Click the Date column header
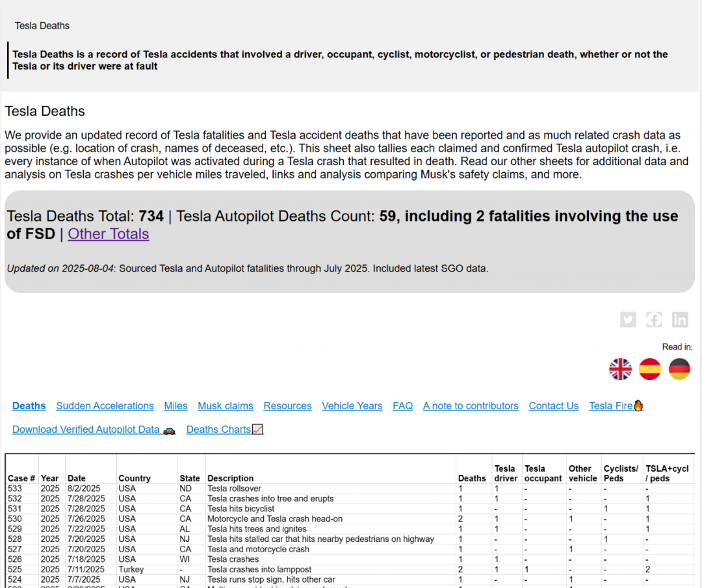 click(x=77, y=478)
